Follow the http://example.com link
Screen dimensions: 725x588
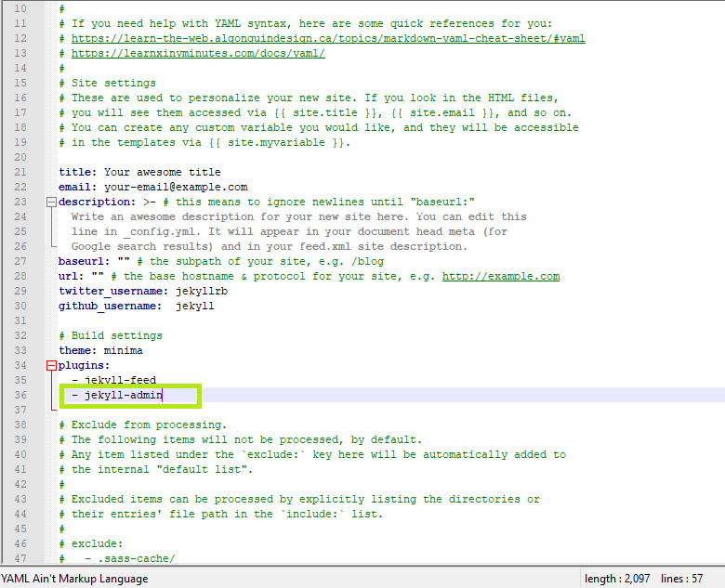[x=500, y=276]
